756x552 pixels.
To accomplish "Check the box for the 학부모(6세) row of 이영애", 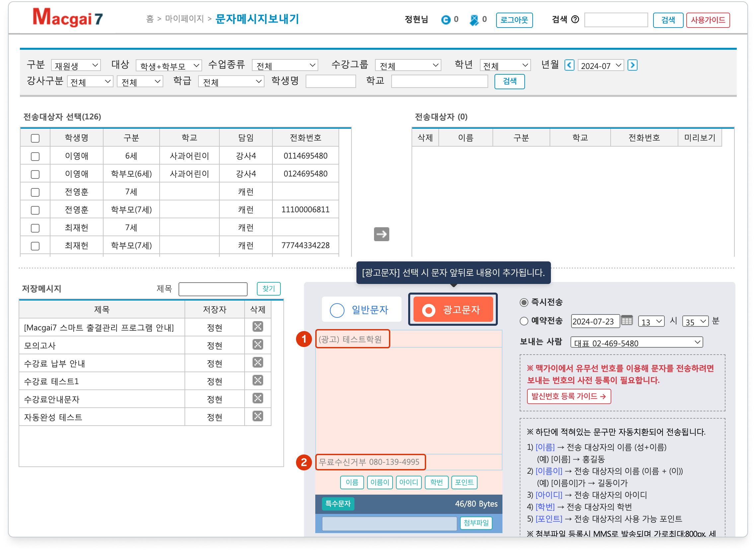I will point(35,174).
